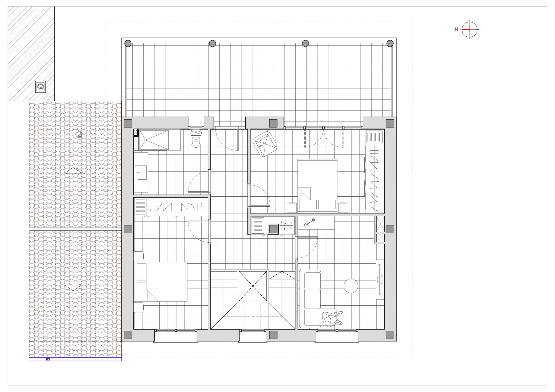Select the blue circle marker below the roof
555x392 pixels.
coord(48,359)
